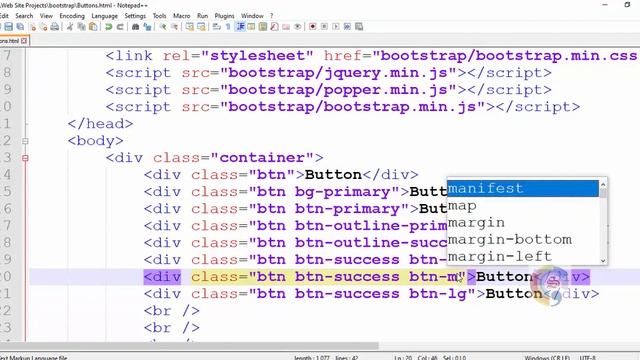Click the Save file toolbar icon
Screen dimensions: 640x360
(8, 27)
